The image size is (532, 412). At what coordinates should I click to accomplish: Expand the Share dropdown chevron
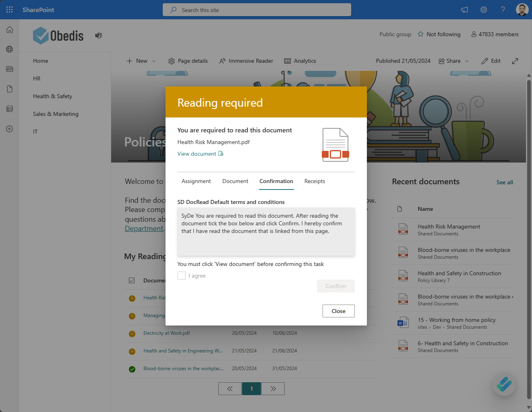[x=467, y=61]
